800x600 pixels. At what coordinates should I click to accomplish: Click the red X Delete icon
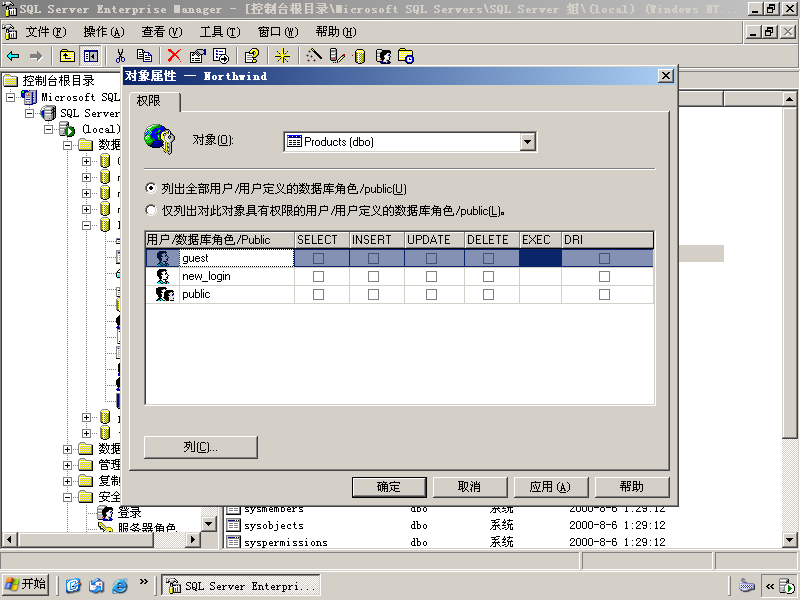coord(174,56)
